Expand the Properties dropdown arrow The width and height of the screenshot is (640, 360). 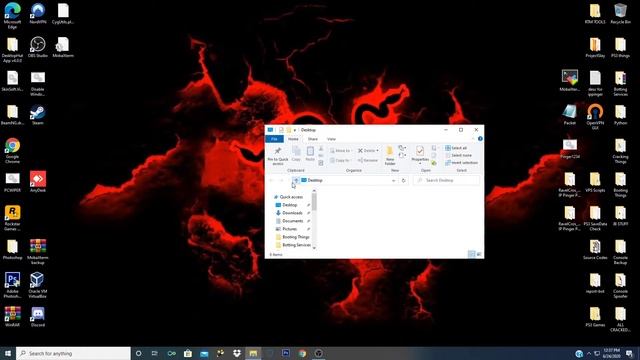(420, 164)
